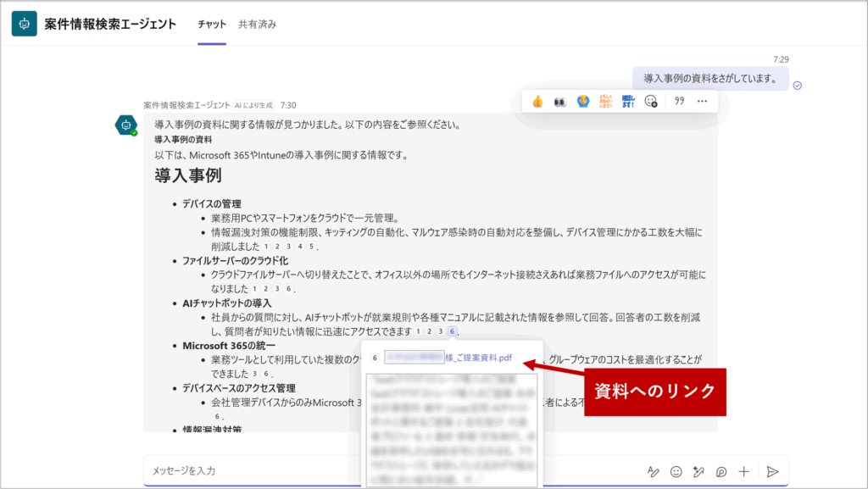Click the agent's hexagon bot avatar
The height and width of the screenshot is (489, 868).
126,125
